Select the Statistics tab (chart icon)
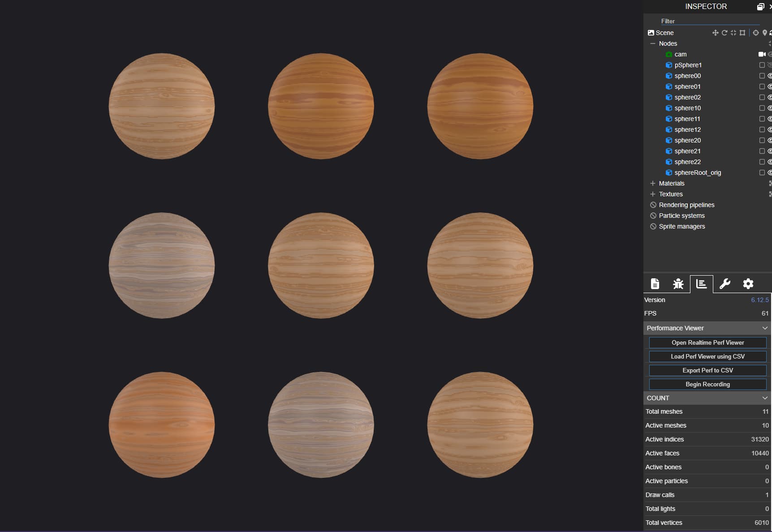 702,284
